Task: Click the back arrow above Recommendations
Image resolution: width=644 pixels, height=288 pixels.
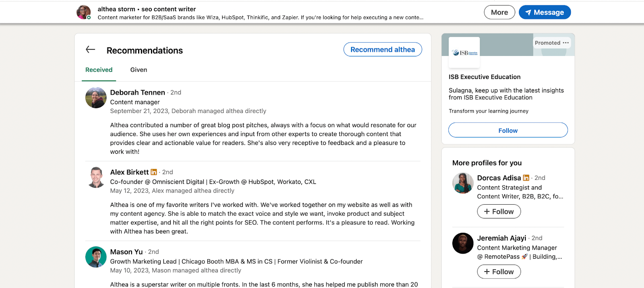Action: point(90,49)
